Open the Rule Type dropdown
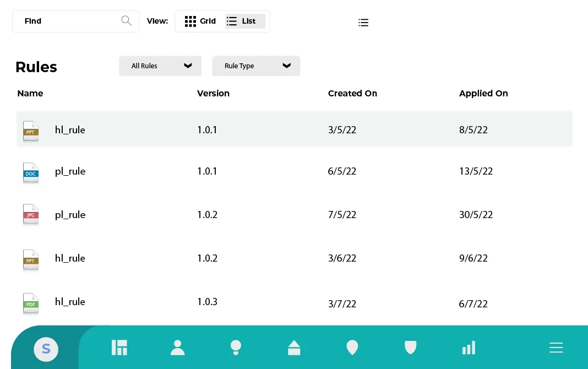The width and height of the screenshot is (588, 369). pyautogui.click(x=256, y=66)
